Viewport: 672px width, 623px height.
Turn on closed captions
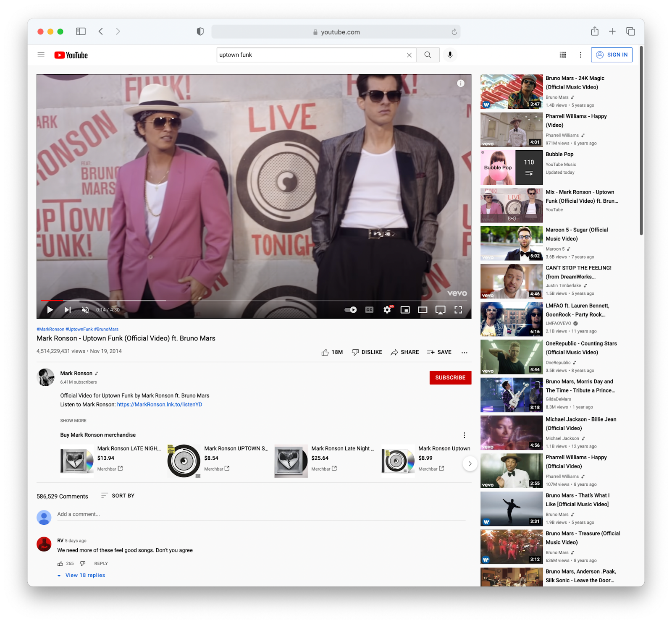(x=369, y=310)
